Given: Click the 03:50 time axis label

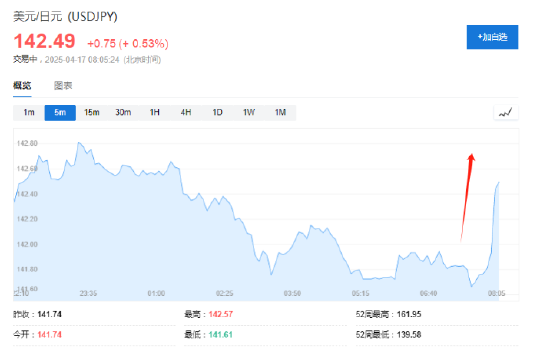Looking at the screenshot, I should pyautogui.click(x=292, y=293).
